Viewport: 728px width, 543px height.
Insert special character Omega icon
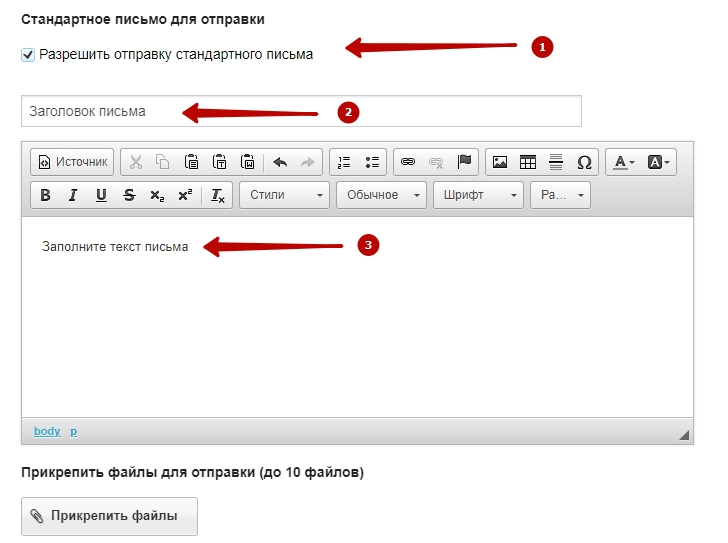[584, 162]
